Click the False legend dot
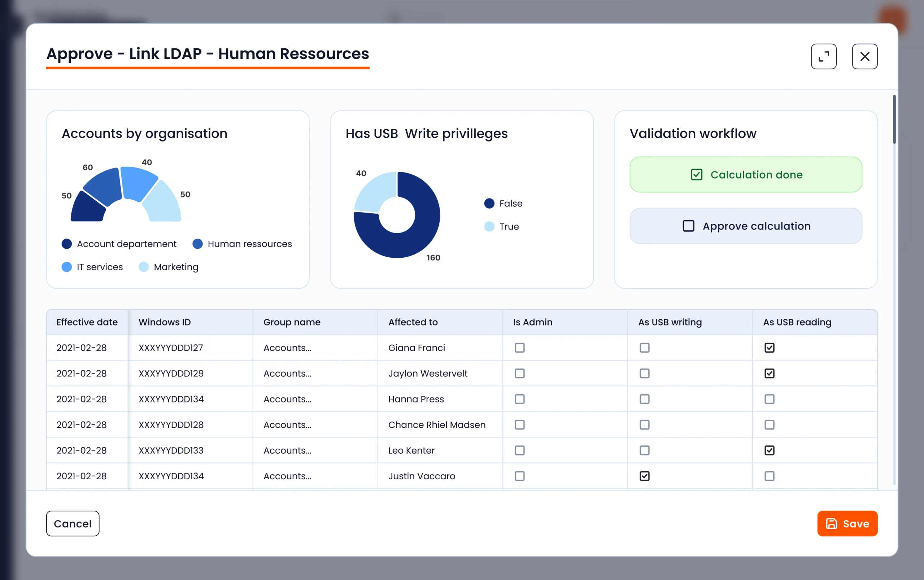Image resolution: width=924 pixels, height=580 pixels. click(x=489, y=203)
